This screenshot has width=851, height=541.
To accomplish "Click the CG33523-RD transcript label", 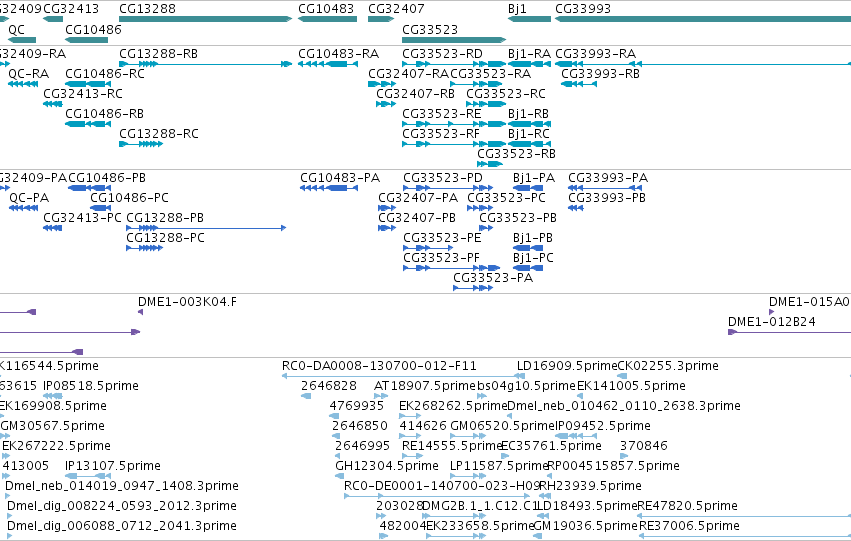I will tap(442, 54).
